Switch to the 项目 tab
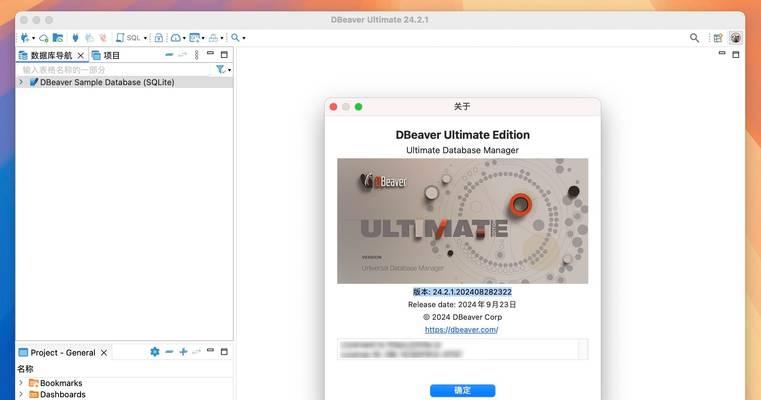 [x=106, y=55]
